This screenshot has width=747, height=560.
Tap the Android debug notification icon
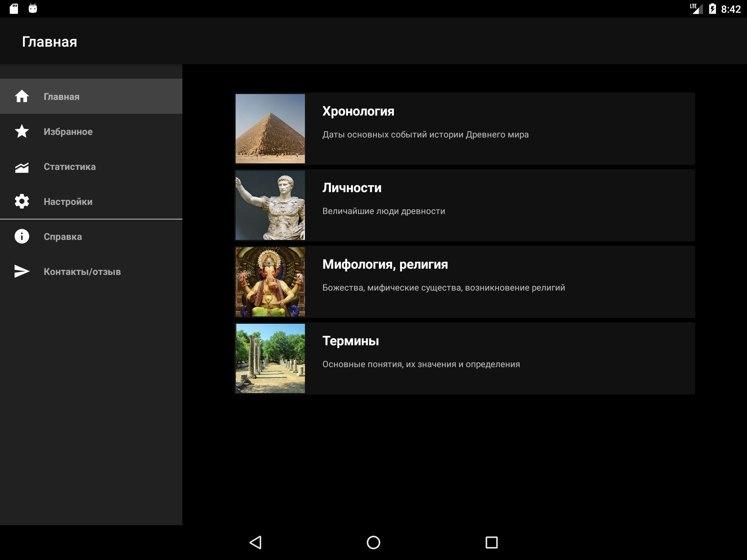pos(33,8)
